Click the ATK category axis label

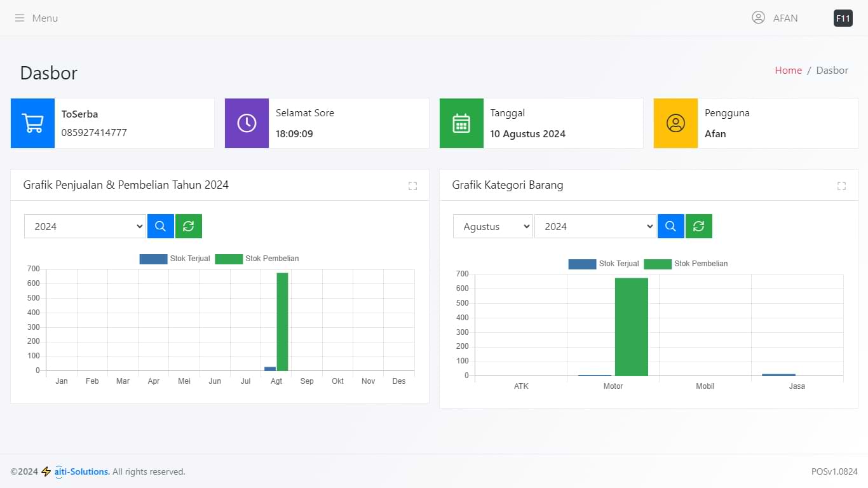(521, 386)
